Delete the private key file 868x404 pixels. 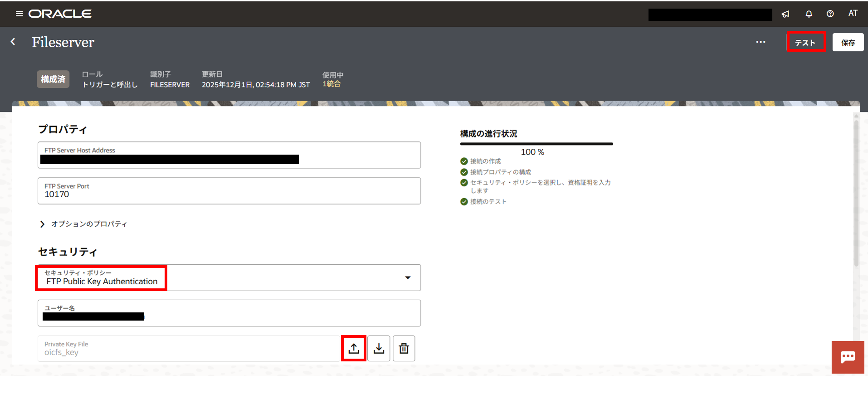(404, 348)
